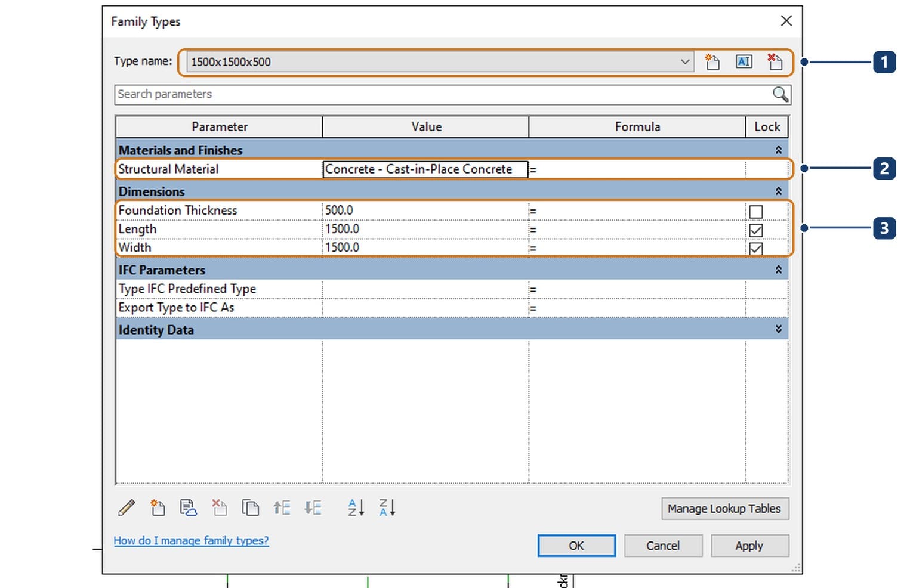Click the Manage Lookup Tables button
This screenshot has width=907, height=588.
coord(725,509)
